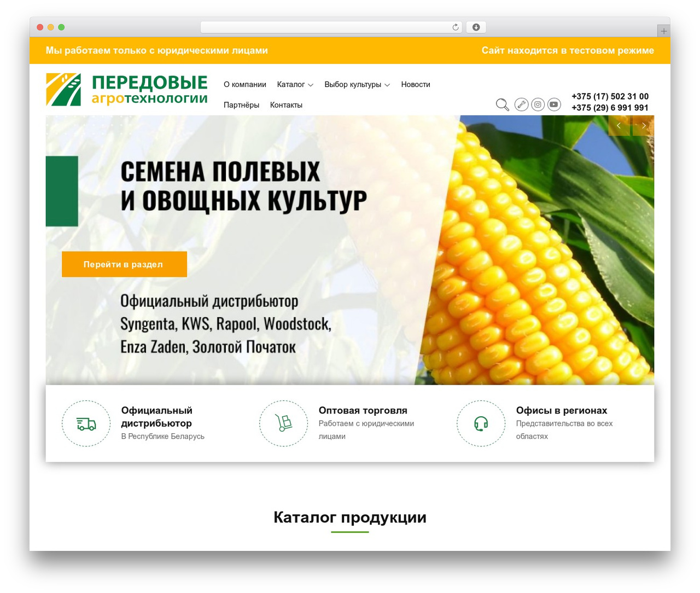
Task: Open the YouTube icon link
Action: point(554,104)
